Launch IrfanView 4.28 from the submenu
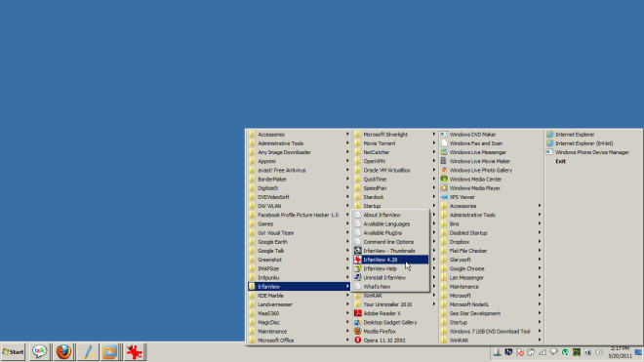Viewport: 644px width, 362px height. tap(390, 260)
